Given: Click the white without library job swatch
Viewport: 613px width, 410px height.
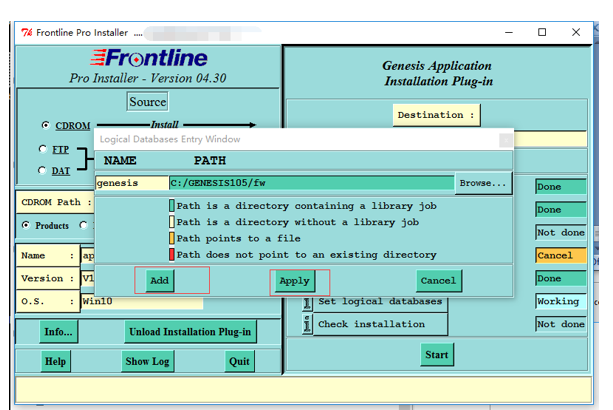Looking at the screenshot, I should click(172, 222).
